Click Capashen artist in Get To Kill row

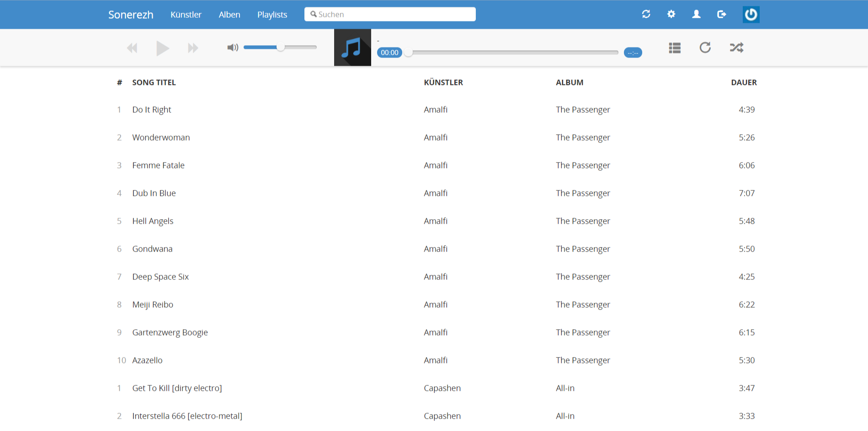[x=442, y=388]
